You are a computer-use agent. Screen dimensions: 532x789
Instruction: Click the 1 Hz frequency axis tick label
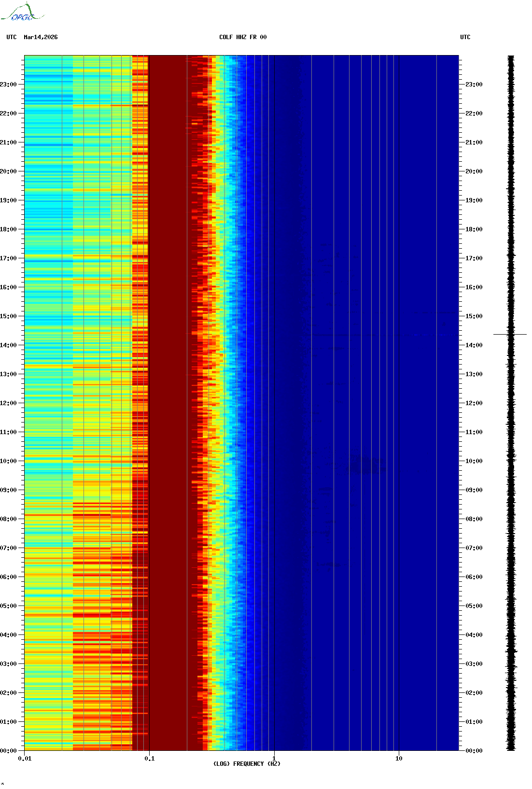coord(274,759)
